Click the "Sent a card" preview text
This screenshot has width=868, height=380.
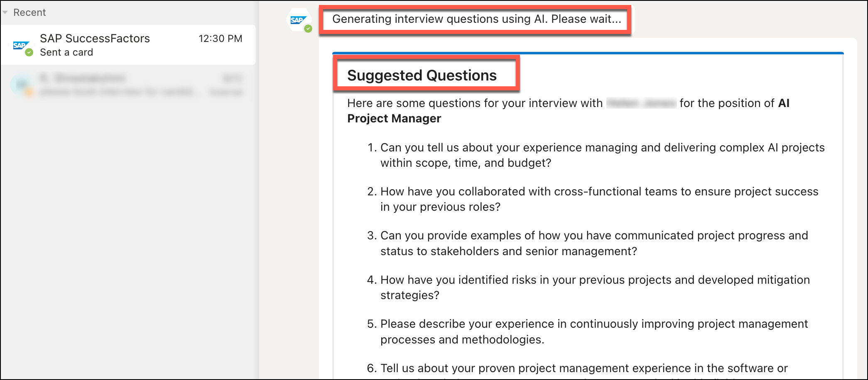(66, 52)
